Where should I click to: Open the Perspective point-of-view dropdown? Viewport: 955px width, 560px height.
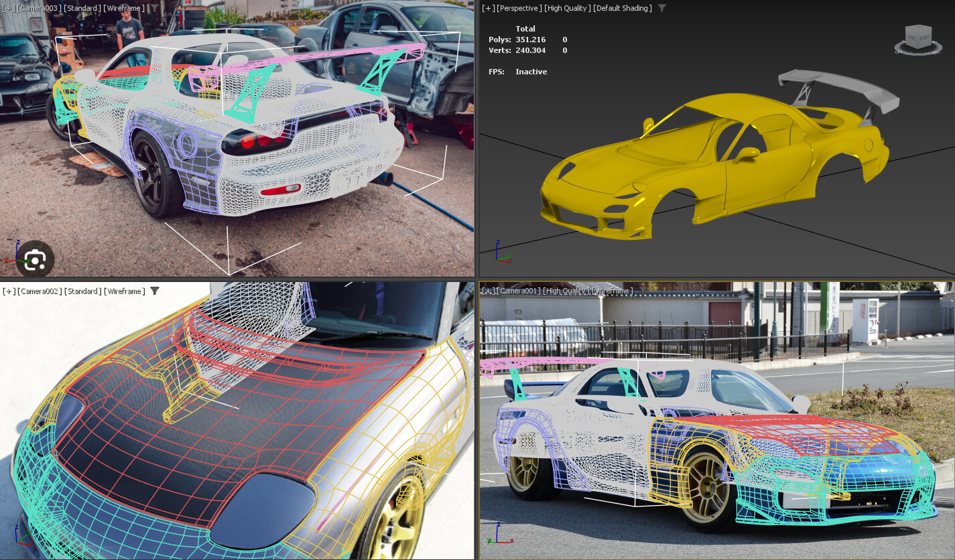click(520, 8)
